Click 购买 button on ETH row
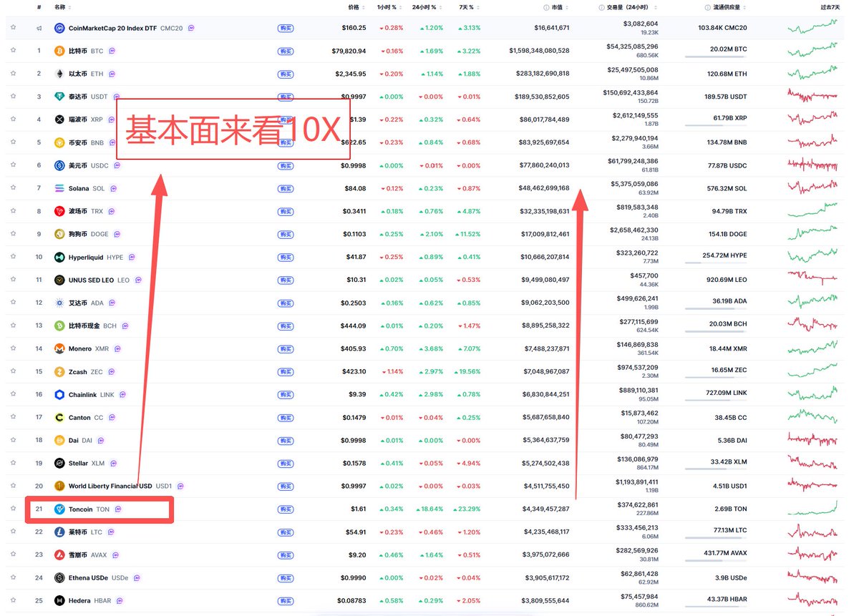 286,74
